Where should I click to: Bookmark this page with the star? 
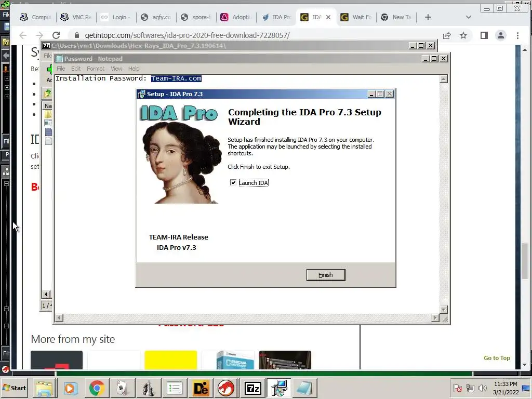(463, 35)
